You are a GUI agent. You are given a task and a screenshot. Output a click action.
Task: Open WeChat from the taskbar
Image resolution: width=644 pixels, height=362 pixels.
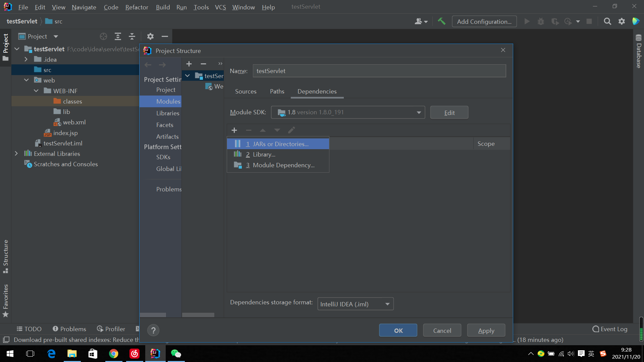176,354
